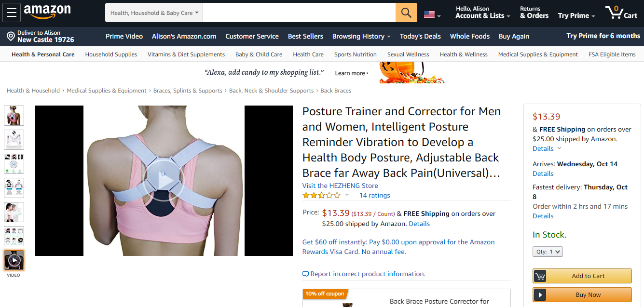The image size is (644, 307).
Task: Visit the HEZHENG Store link
Action: [x=340, y=186]
